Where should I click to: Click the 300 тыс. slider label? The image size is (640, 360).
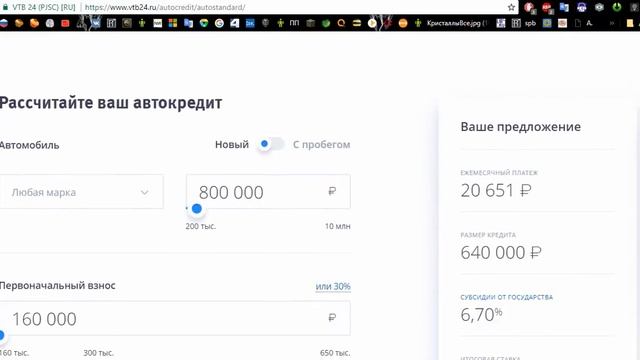coord(98,353)
